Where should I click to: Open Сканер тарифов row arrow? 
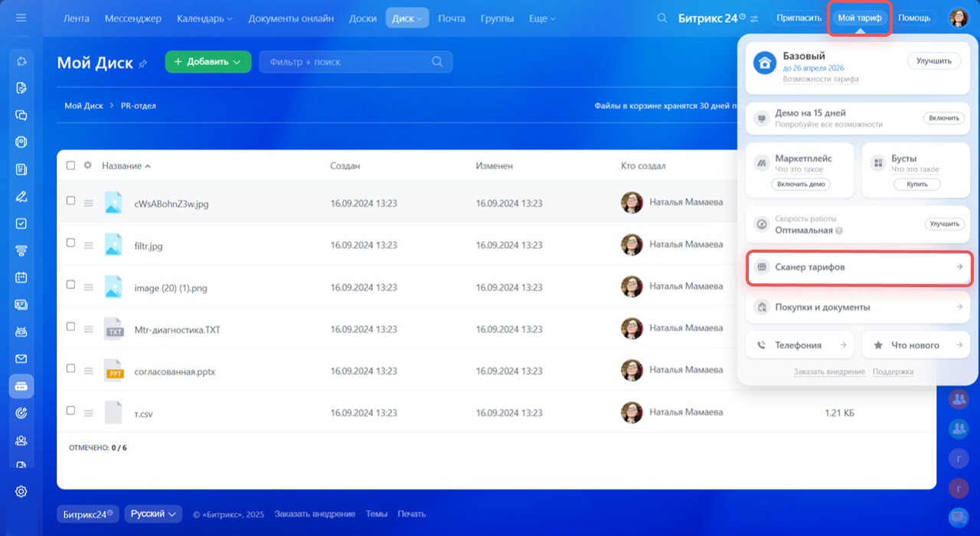click(959, 267)
